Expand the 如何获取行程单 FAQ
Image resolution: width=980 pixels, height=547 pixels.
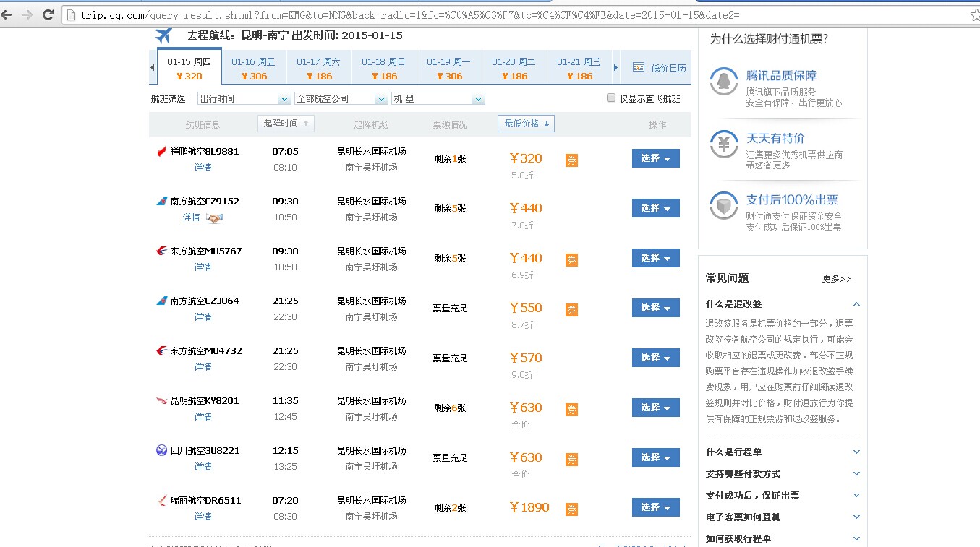(x=856, y=539)
